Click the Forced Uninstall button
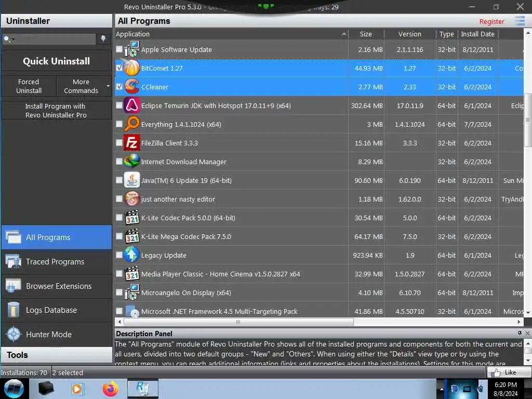This screenshot has width=532, height=399. tap(29, 86)
